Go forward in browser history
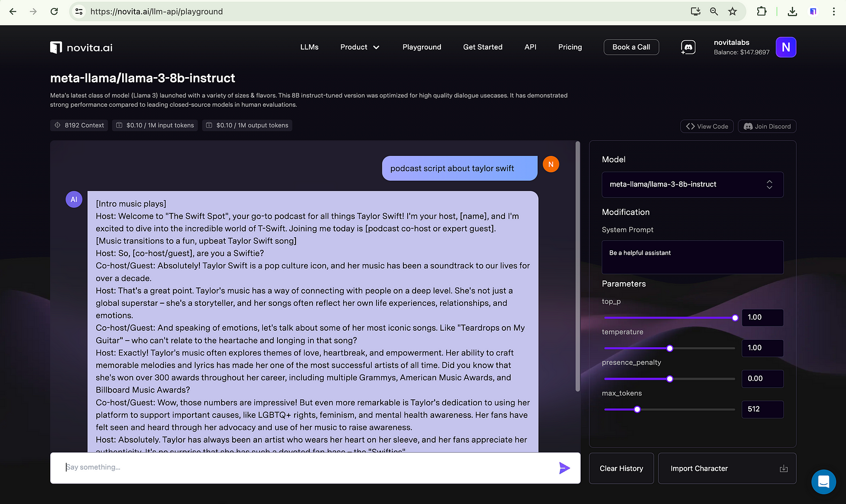Image resolution: width=846 pixels, height=504 pixels. (x=33, y=11)
